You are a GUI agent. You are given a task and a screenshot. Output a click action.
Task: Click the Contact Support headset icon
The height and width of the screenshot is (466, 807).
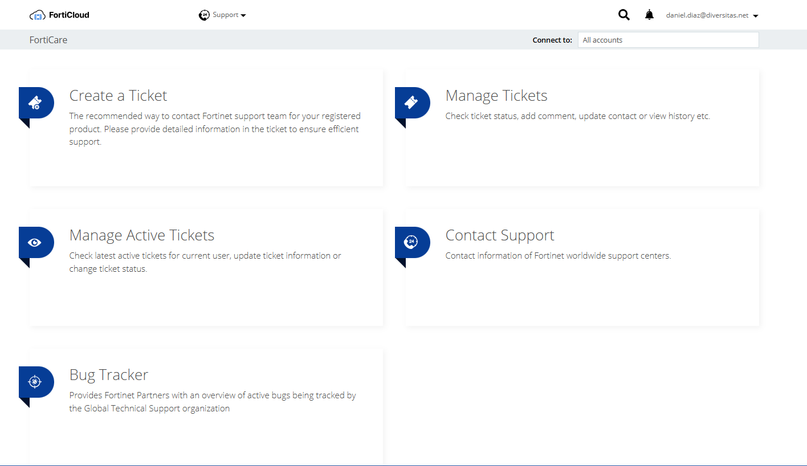411,242
